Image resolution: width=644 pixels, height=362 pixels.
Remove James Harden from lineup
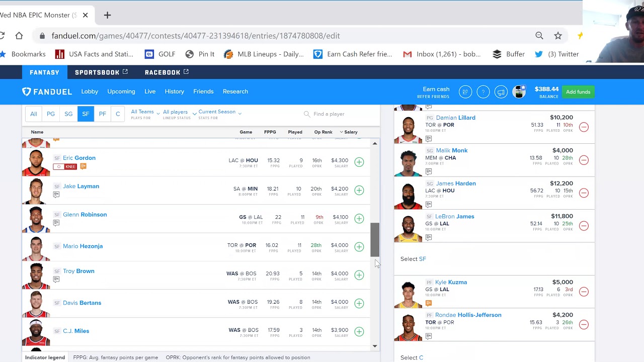[x=584, y=193]
